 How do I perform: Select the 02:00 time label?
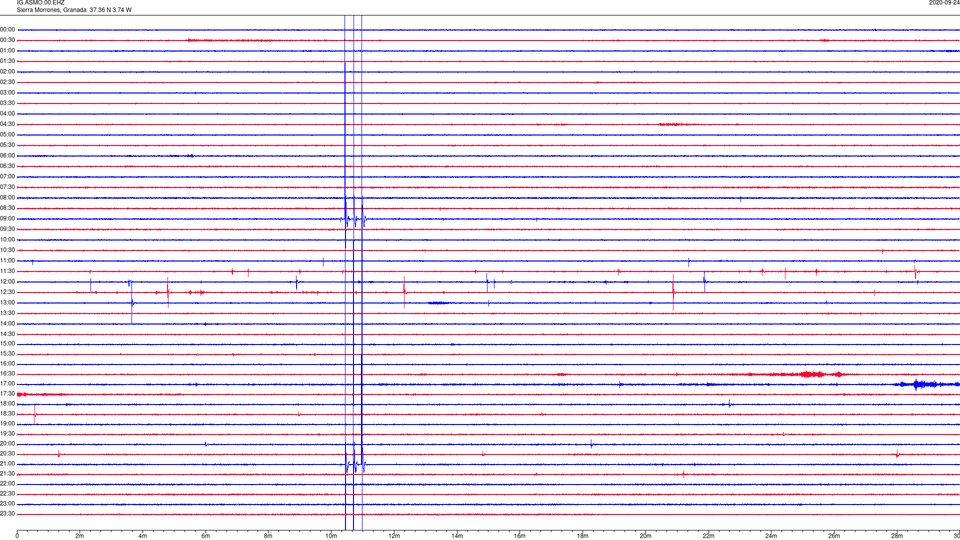tap(7, 72)
